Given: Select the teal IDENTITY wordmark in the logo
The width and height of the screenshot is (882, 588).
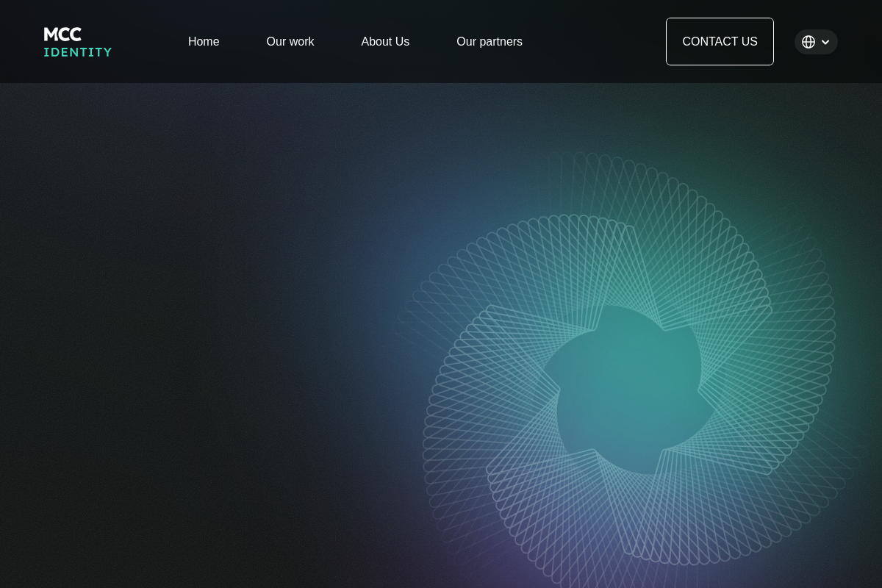Looking at the screenshot, I should point(77,51).
